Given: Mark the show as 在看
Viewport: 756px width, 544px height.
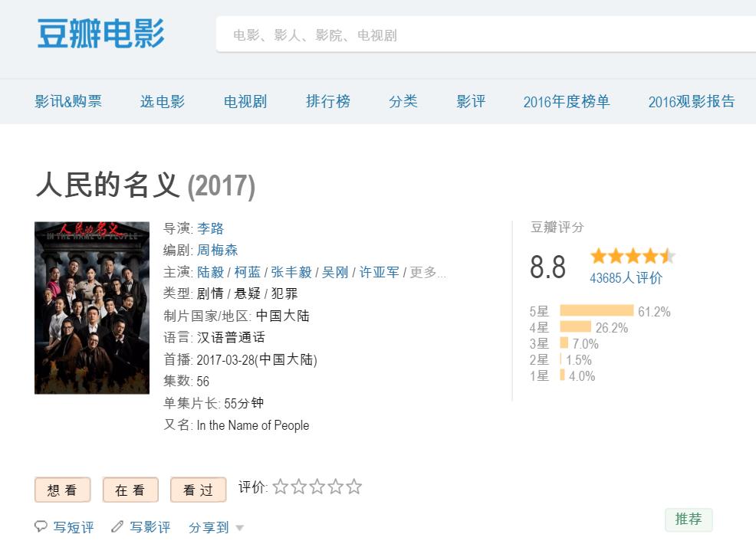Looking at the screenshot, I should (130, 490).
